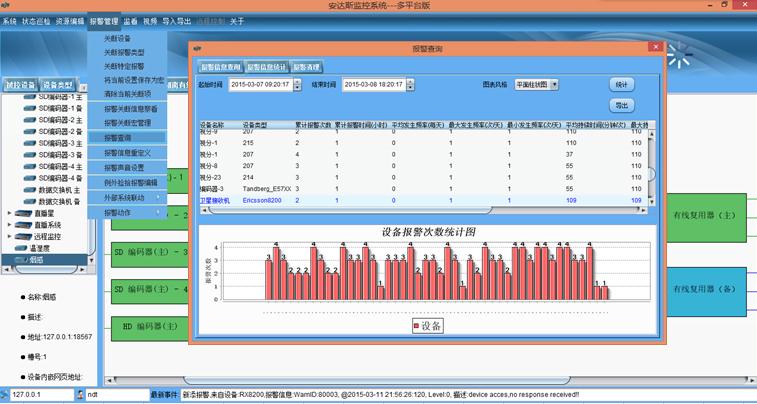Expand the 报警动作 submenu
The image size is (757, 404).
[x=158, y=212]
